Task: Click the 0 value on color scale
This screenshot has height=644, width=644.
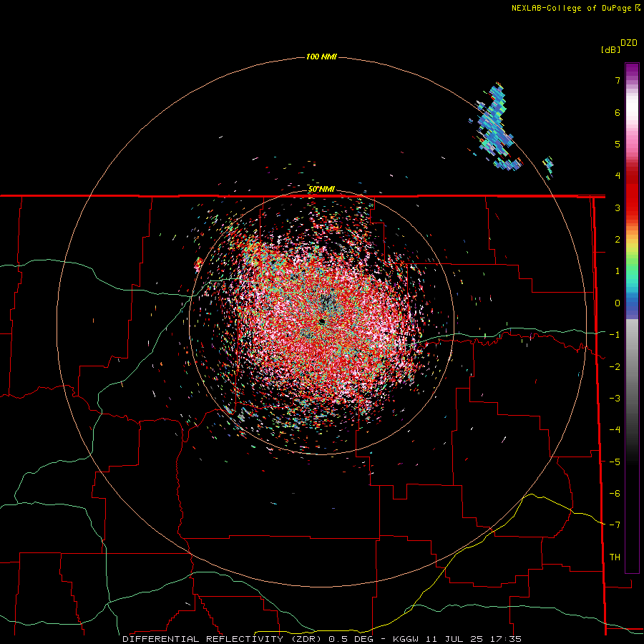Action: click(x=618, y=303)
